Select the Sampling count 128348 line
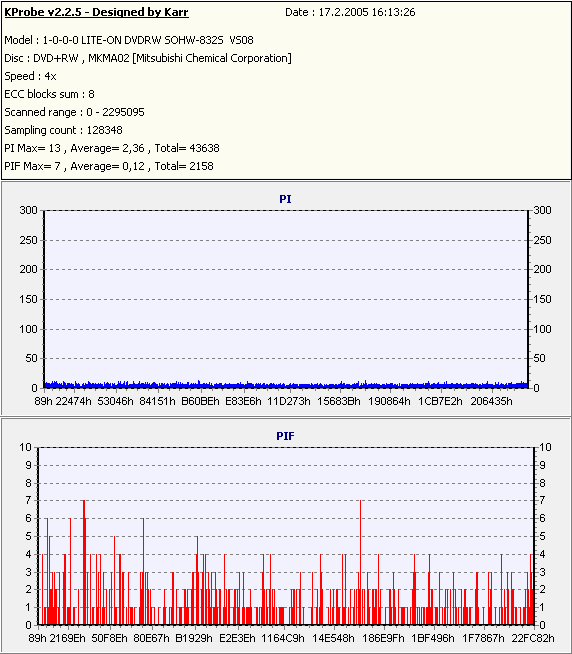This screenshot has height=654, width=572. pyautogui.click(x=63, y=130)
